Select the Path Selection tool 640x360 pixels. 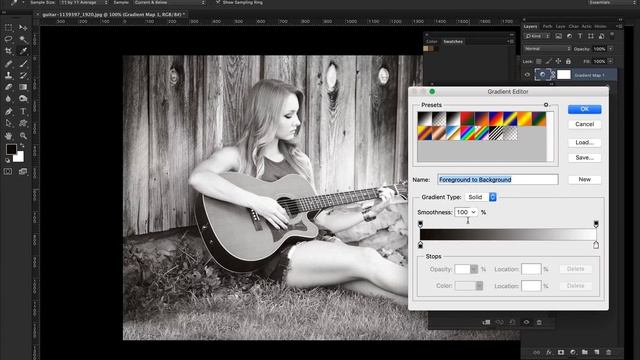coord(9,123)
